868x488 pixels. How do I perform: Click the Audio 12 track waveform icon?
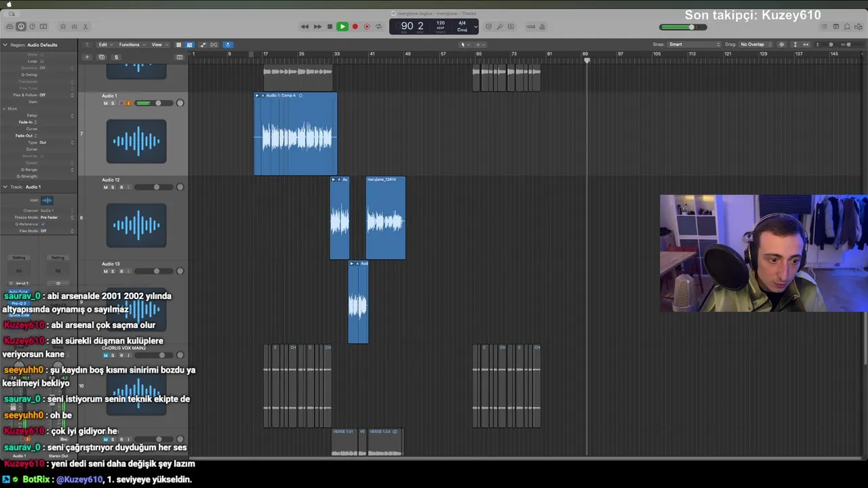click(136, 225)
